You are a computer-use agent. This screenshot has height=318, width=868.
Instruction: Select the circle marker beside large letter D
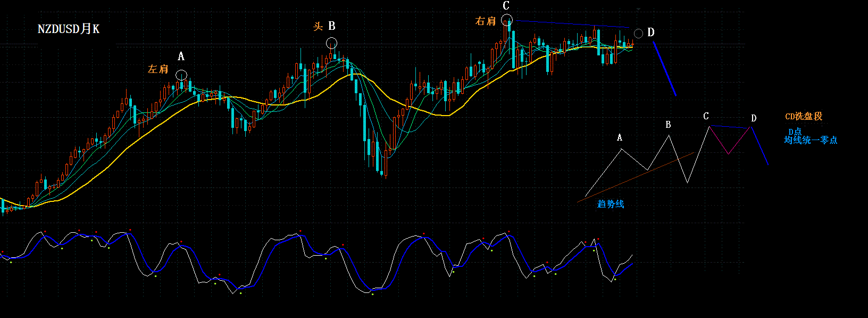[638, 34]
